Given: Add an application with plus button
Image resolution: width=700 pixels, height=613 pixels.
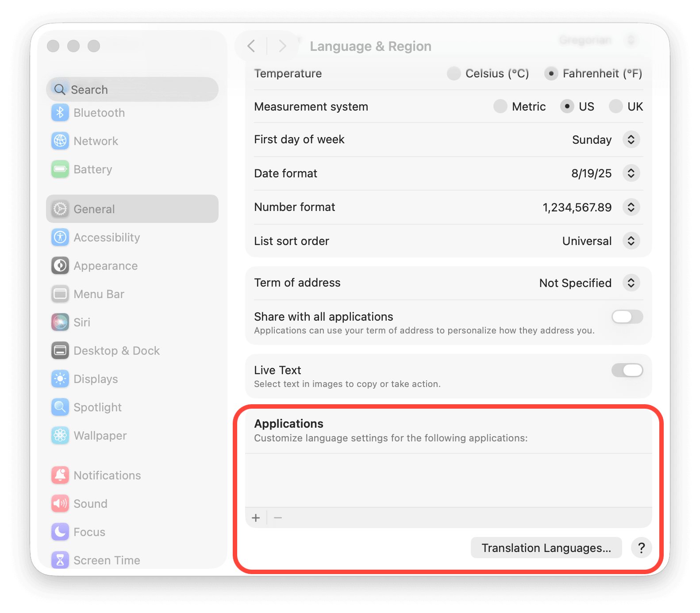Looking at the screenshot, I should pyautogui.click(x=256, y=518).
